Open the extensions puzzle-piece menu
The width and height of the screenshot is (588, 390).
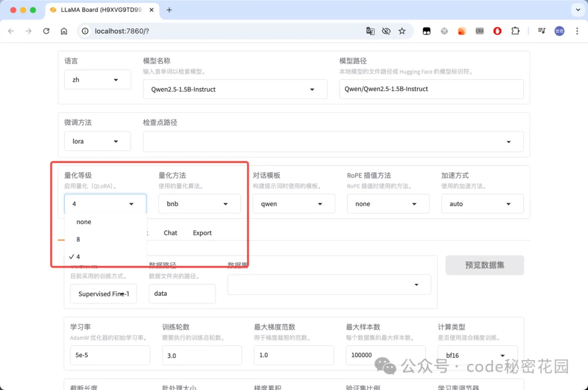click(516, 31)
